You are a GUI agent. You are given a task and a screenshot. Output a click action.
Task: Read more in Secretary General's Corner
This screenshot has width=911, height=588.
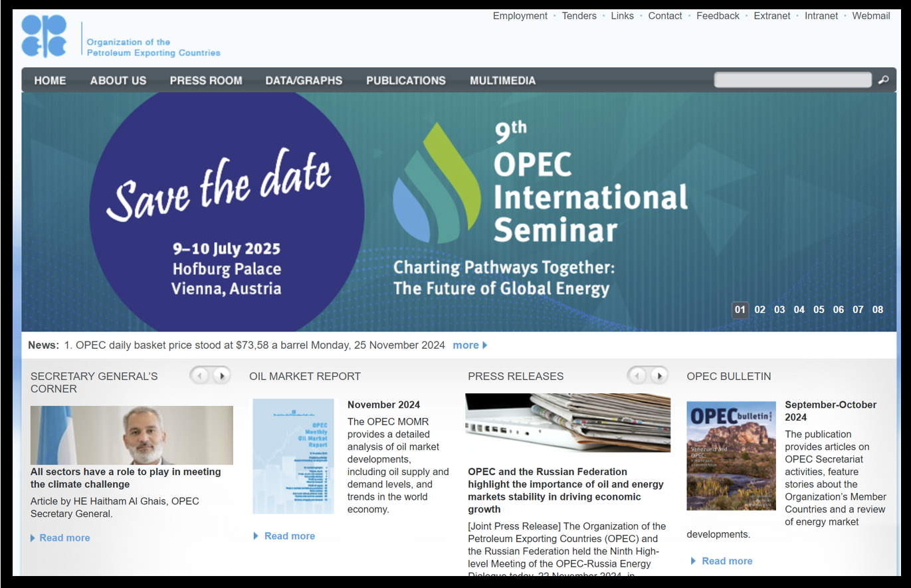(64, 538)
